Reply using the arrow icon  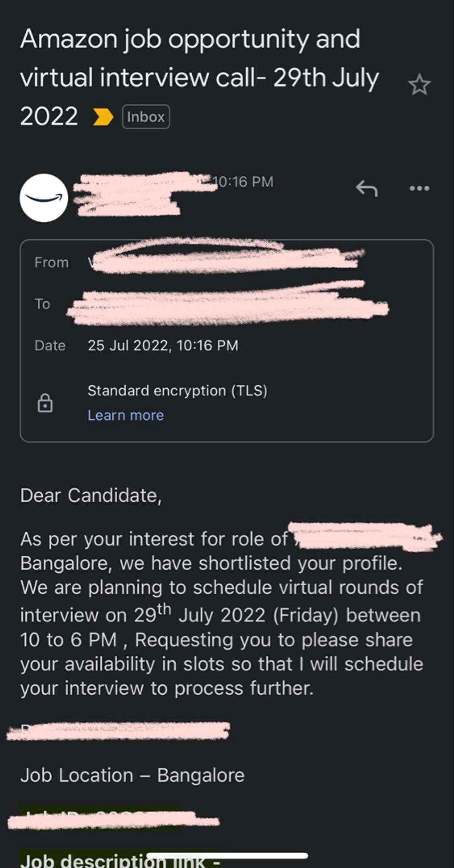[x=367, y=188]
